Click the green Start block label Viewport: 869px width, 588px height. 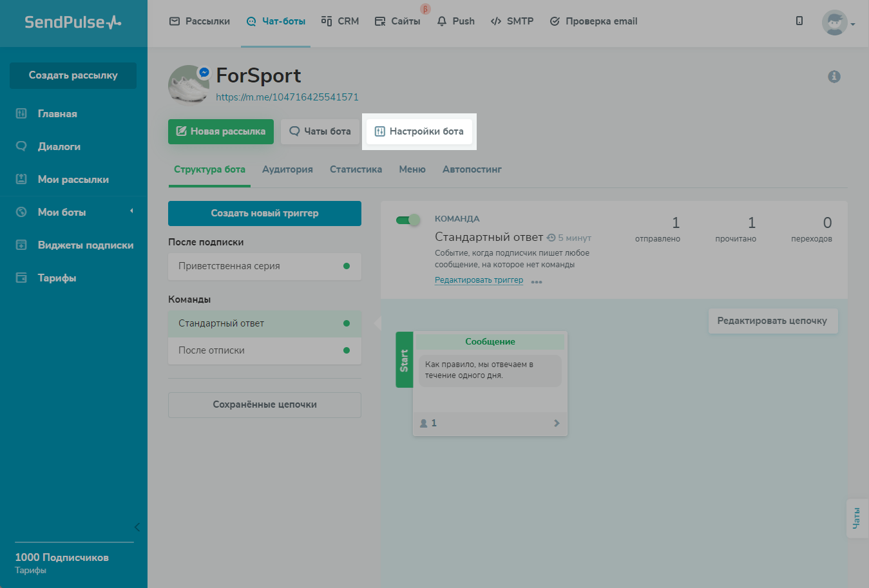click(404, 360)
